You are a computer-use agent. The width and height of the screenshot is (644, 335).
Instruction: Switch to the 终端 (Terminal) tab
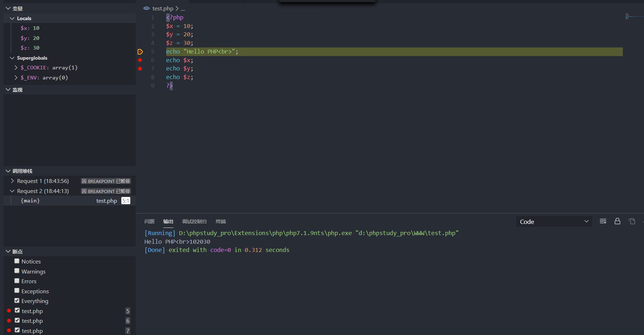click(x=220, y=221)
